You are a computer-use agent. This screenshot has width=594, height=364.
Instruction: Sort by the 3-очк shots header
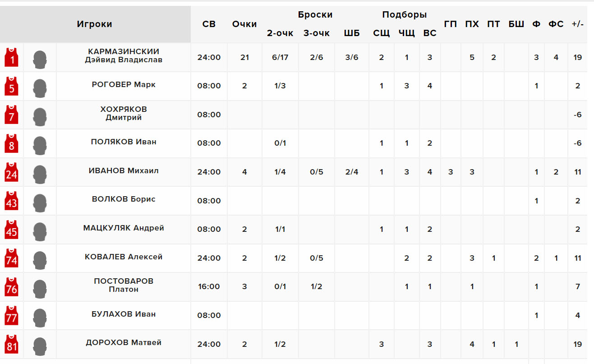click(317, 33)
